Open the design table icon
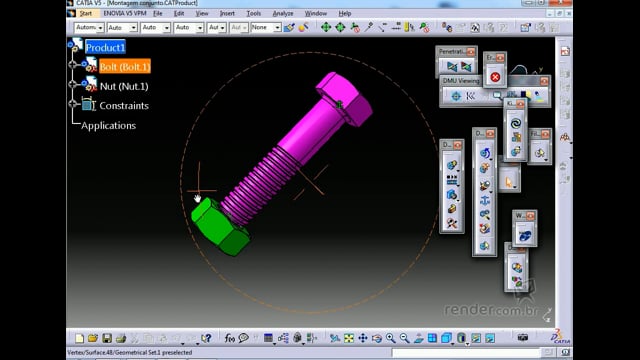 [268, 338]
